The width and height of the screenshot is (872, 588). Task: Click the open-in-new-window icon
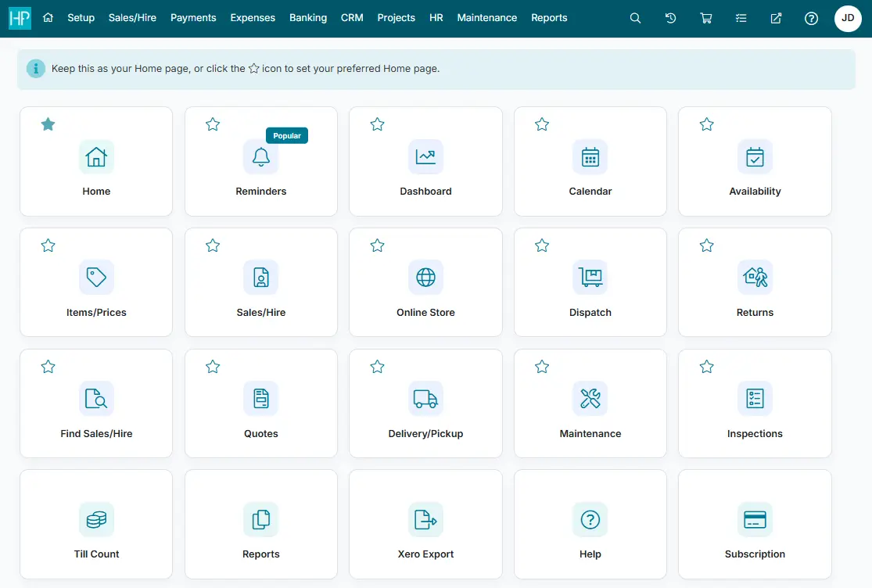(x=776, y=18)
